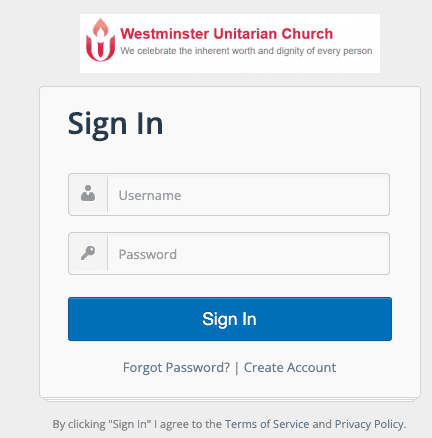
Task: Open the Terms of Service link
Action: point(267,424)
